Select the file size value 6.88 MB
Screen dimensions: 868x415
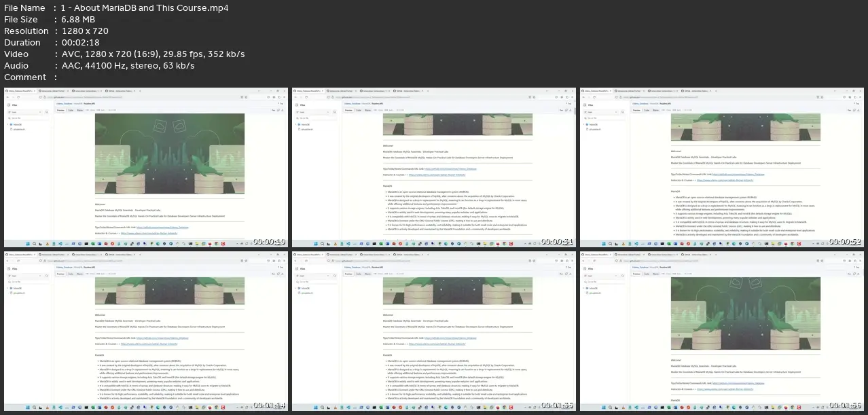pos(79,20)
